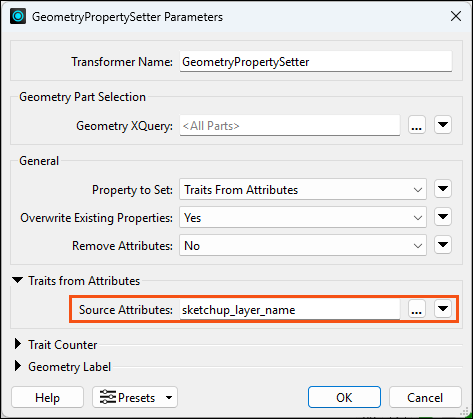Click the Cancel button
Screen dimensions: 473x419
425,397
